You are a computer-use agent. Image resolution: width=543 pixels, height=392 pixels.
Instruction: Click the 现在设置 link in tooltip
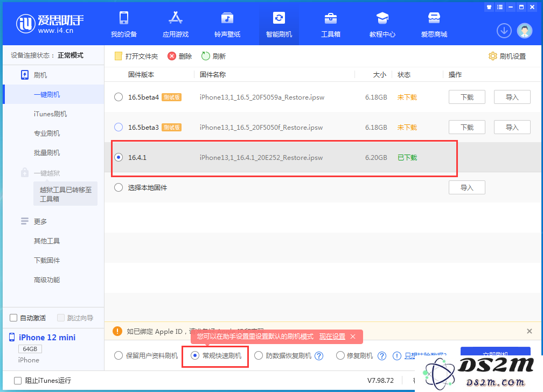[332, 337]
